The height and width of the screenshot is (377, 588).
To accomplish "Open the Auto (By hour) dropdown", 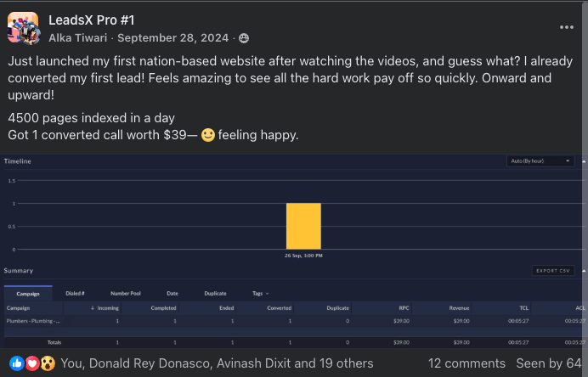I will coord(540,160).
